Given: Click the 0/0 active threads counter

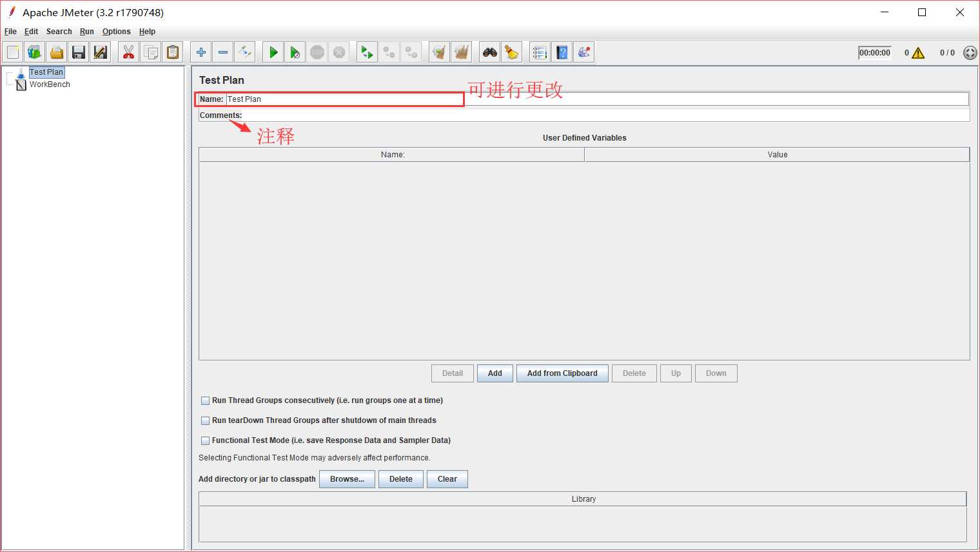Looking at the screenshot, I should (x=947, y=53).
